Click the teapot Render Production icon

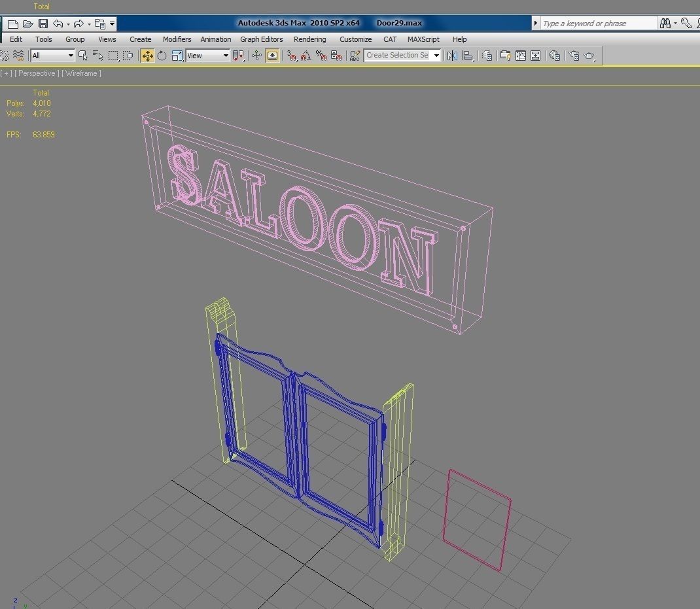pos(589,56)
